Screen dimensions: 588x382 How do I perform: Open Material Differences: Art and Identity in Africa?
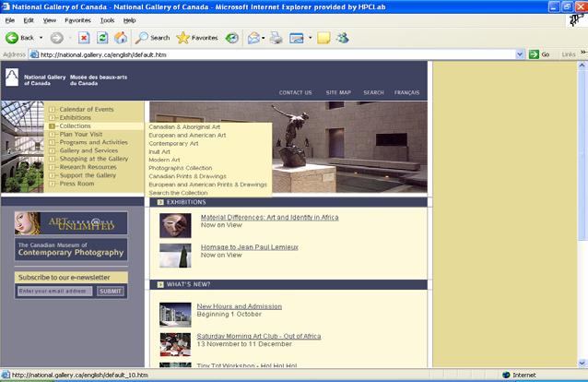270,218
